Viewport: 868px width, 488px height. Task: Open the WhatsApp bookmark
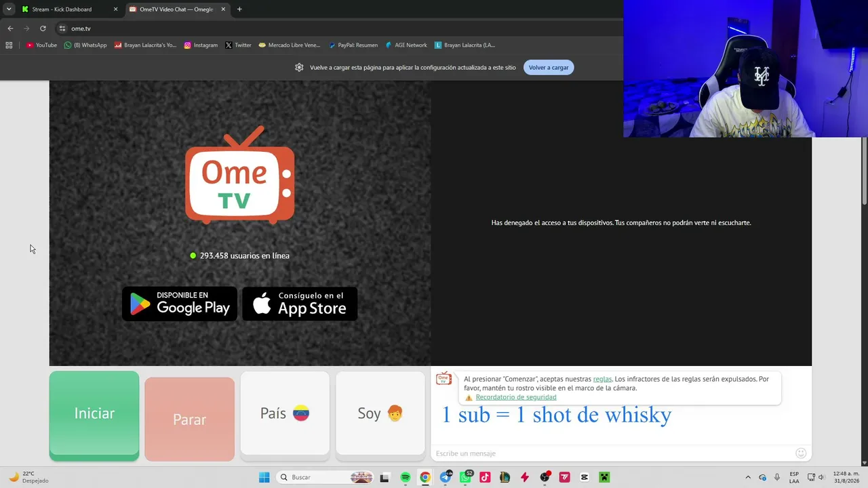pos(85,45)
